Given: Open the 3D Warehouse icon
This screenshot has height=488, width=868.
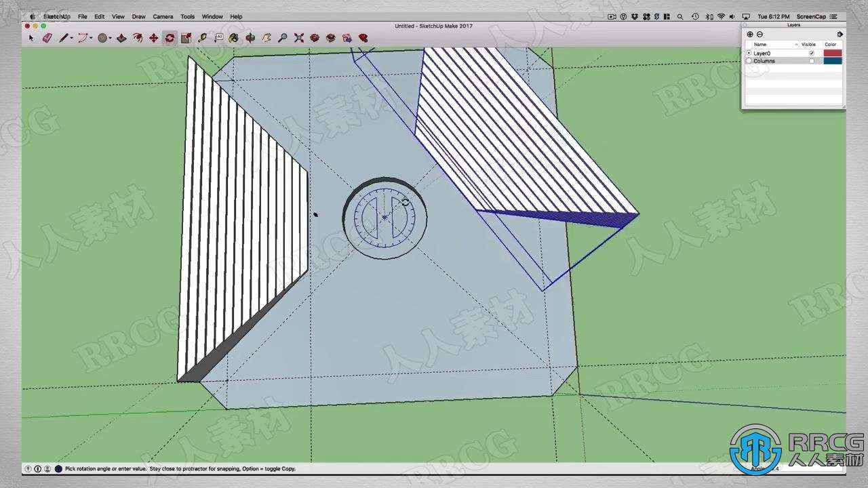Looking at the screenshot, I should [315, 38].
